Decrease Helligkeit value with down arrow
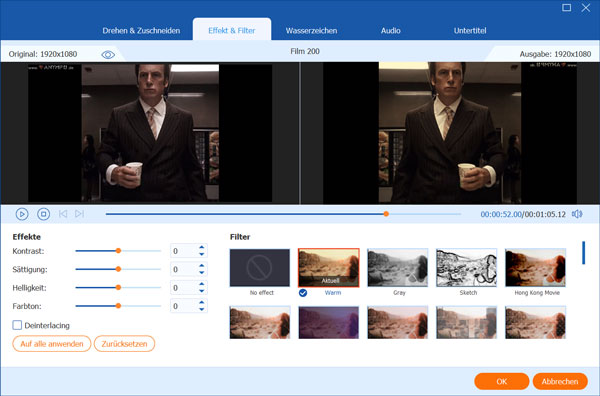Screen dimensions: 600x396 pyautogui.click(x=202, y=291)
